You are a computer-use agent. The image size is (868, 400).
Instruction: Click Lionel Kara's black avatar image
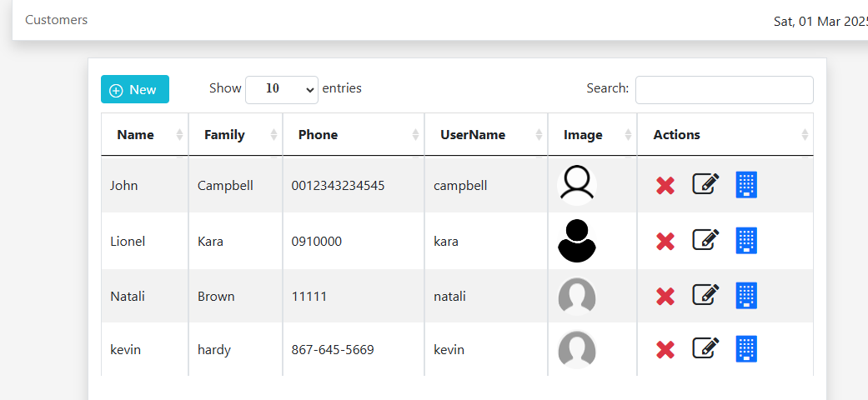click(576, 241)
